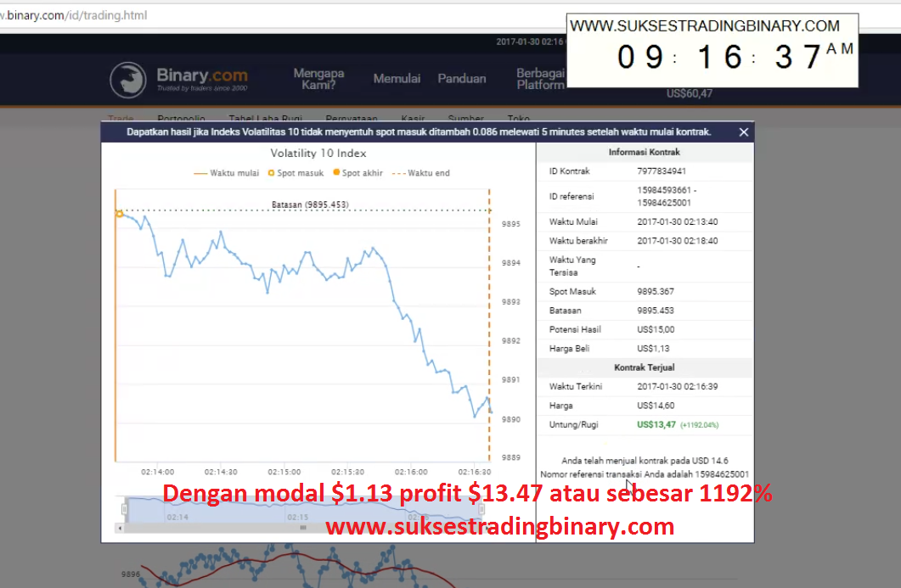Screen dimensions: 901x588
Task: Toggle the Spot masuk legend entry
Action: point(296,173)
